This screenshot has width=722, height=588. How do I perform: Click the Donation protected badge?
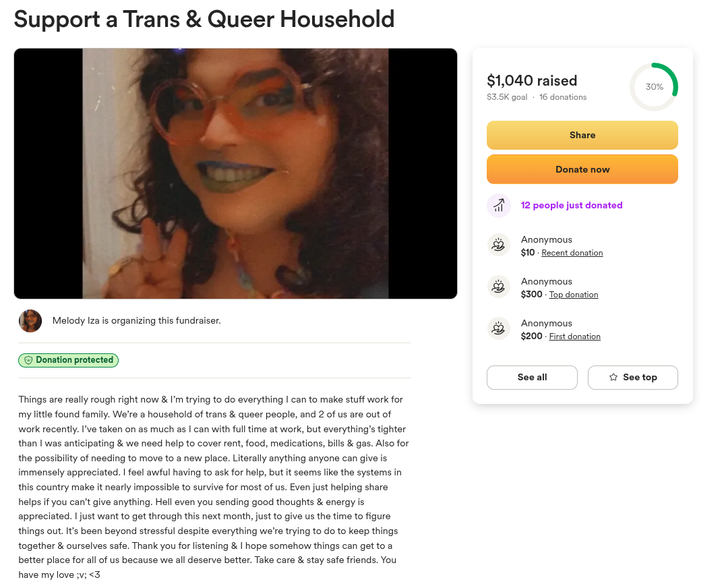pos(68,360)
